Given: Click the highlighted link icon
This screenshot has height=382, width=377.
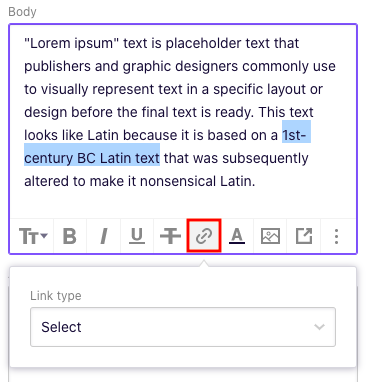Looking at the screenshot, I should coord(204,235).
